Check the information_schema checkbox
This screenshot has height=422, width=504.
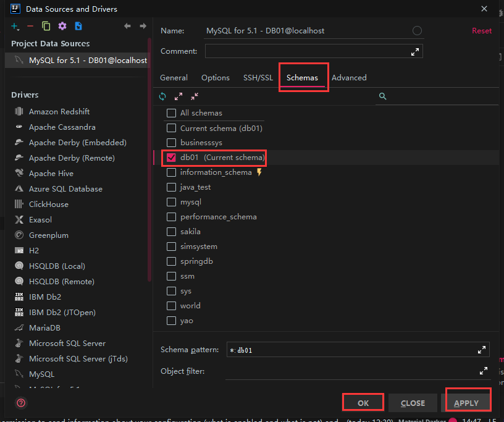click(171, 172)
